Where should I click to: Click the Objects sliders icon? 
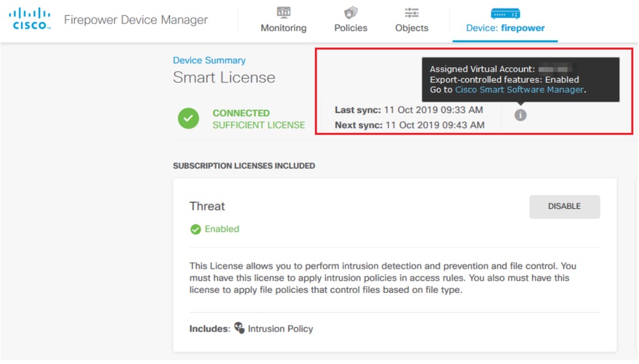pos(412,13)
